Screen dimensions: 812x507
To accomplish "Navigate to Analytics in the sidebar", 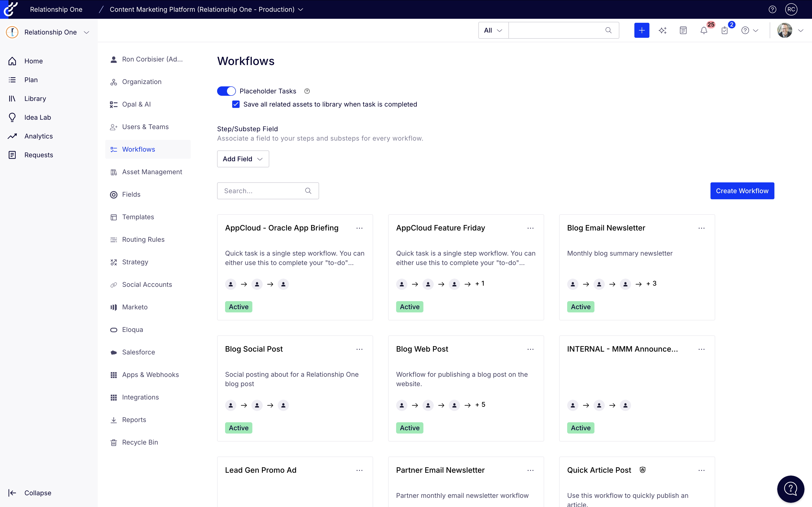I will pyautogui.click(x=39, y=136).
